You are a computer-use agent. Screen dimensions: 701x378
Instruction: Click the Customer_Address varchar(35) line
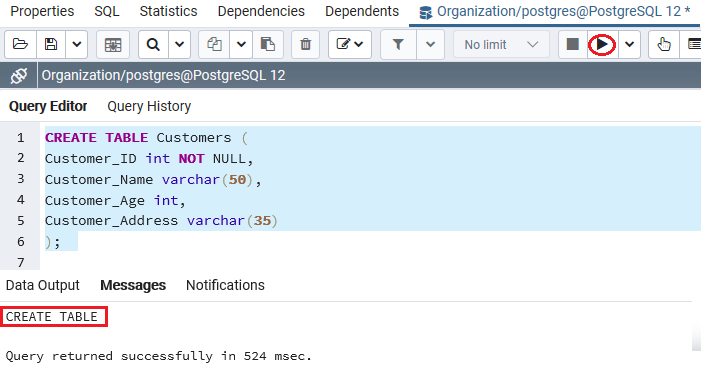[x=161, y=221]
